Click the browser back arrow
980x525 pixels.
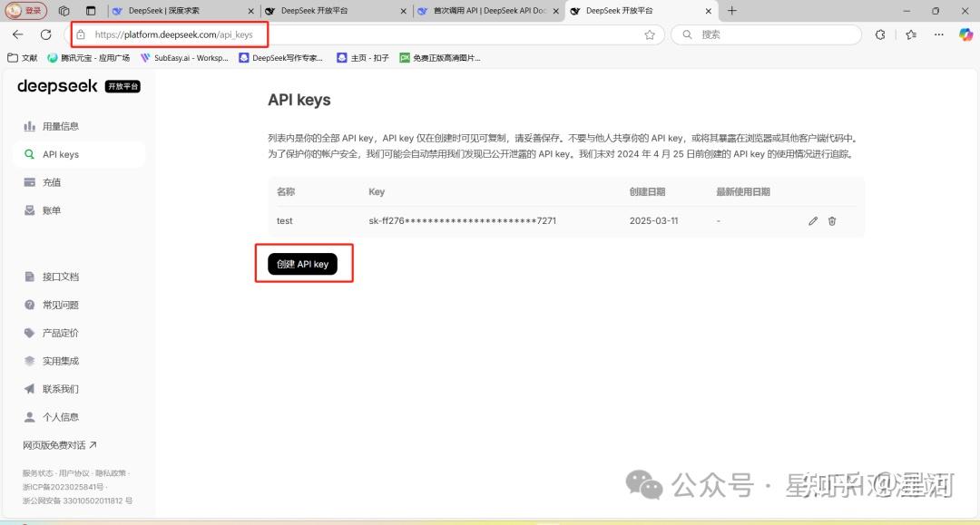[17, 35]
